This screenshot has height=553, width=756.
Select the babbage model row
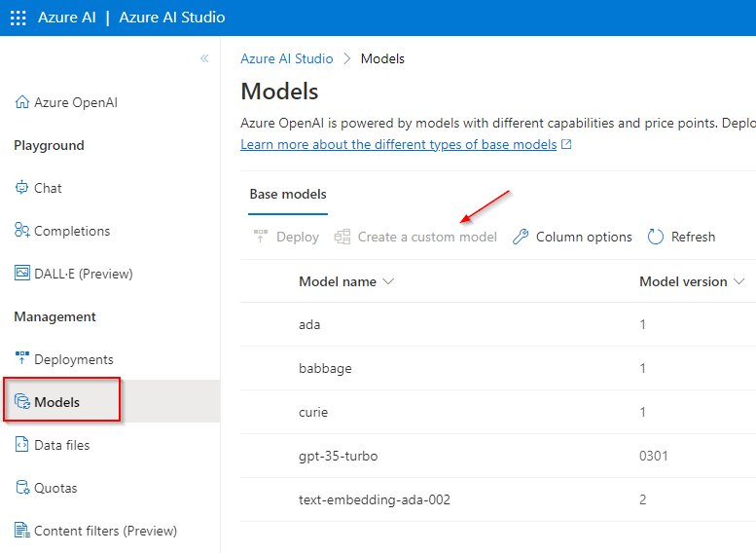click(498, 368)
